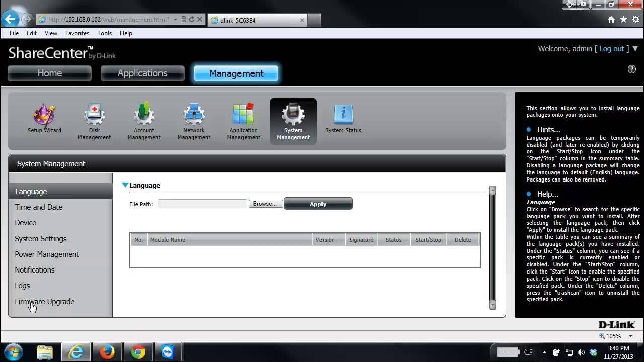Open dropdown arrow beside Log out
Screen dimensions: 644x362
(x=635, y=49)
